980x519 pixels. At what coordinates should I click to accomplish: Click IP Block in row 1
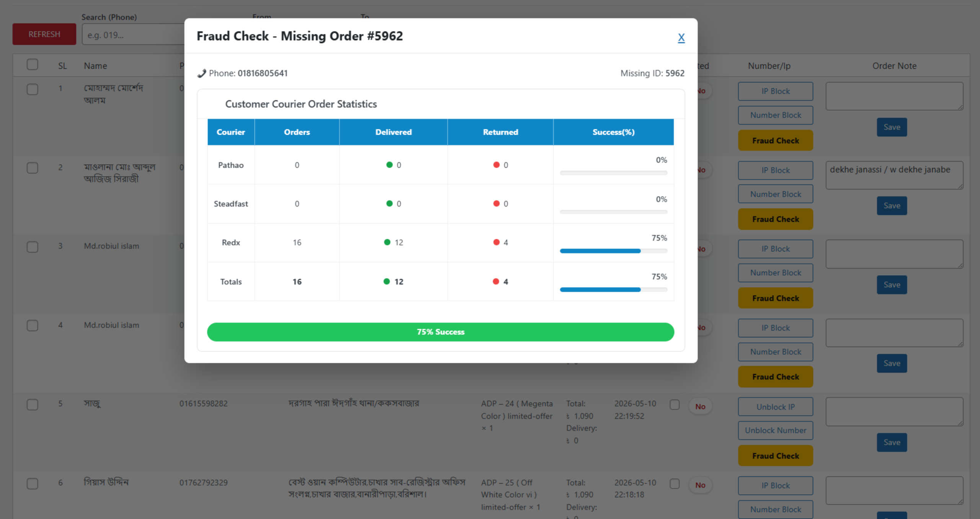click(776, 91)
